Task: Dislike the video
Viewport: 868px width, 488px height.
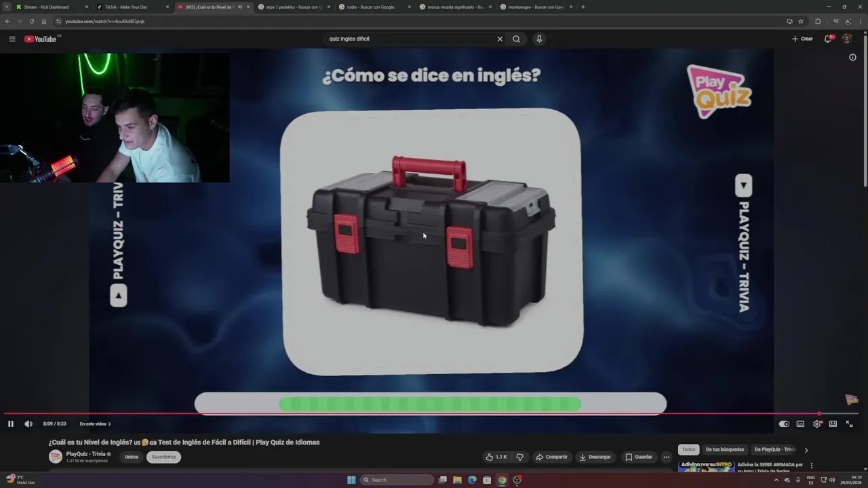Action: (520, 457)
